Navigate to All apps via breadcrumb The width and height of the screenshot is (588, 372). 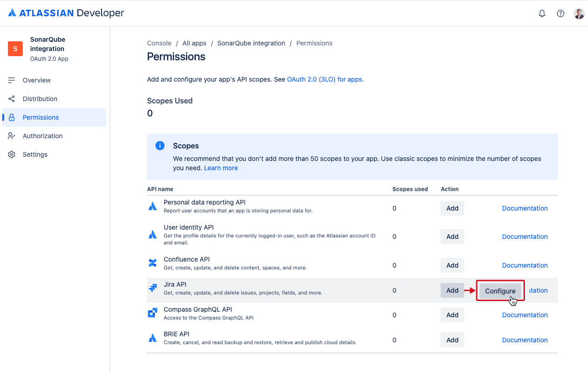point(194,43)
